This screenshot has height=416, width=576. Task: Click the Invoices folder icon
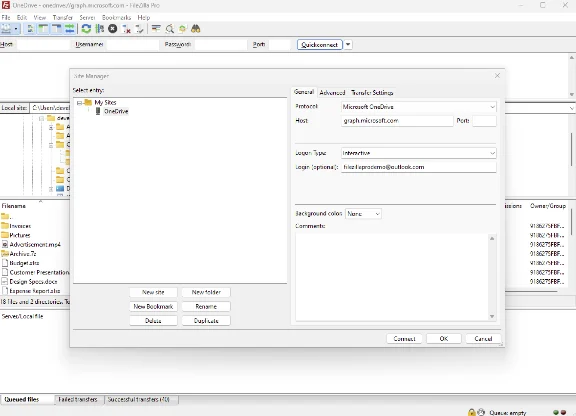coord(5,225)
